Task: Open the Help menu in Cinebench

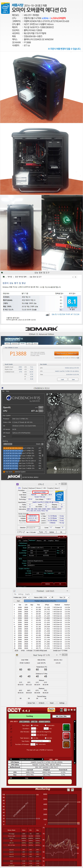Action: pyautogui.click(x=7, y=391)
